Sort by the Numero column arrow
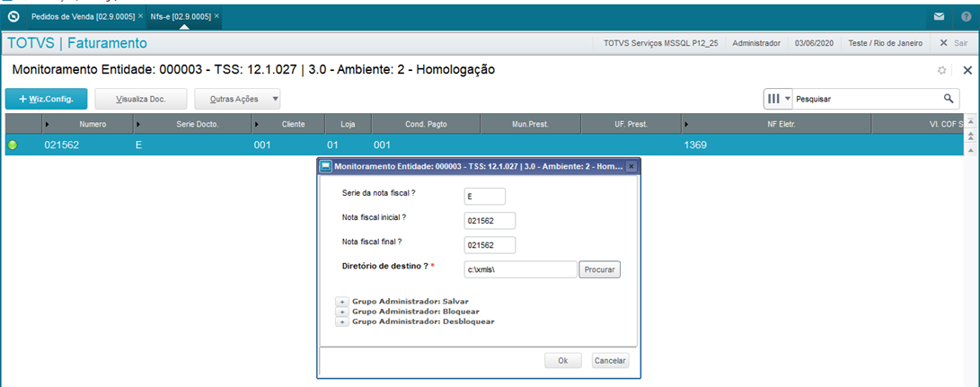Viewport: 980px width, 387px height. [x=47, y=125]
